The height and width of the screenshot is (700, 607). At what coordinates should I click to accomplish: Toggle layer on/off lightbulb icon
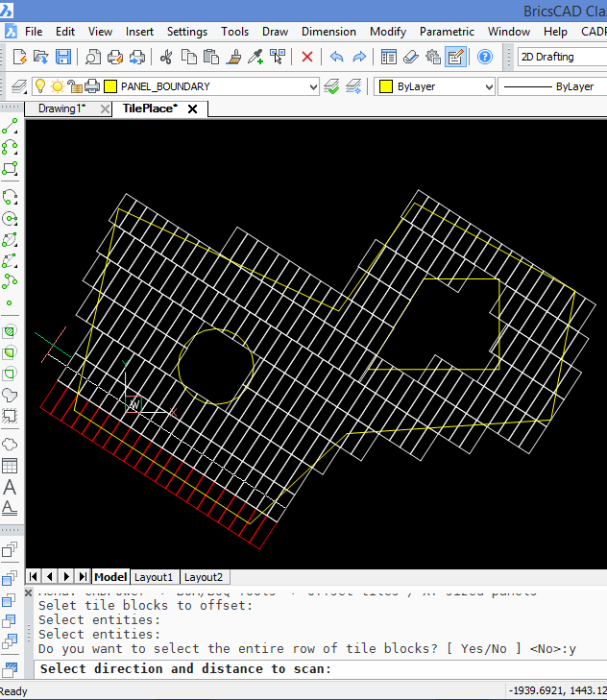pos(40,86)
